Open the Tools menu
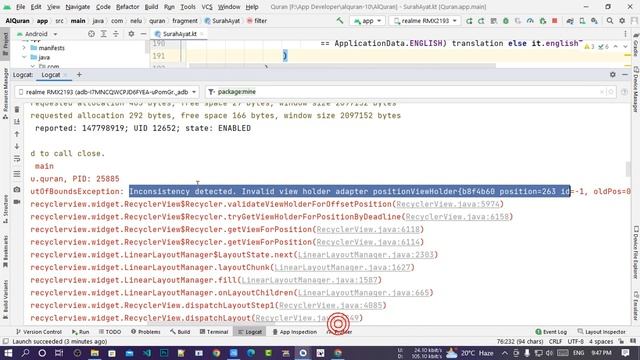Screen dimensions: 640x360 point(188,7)
